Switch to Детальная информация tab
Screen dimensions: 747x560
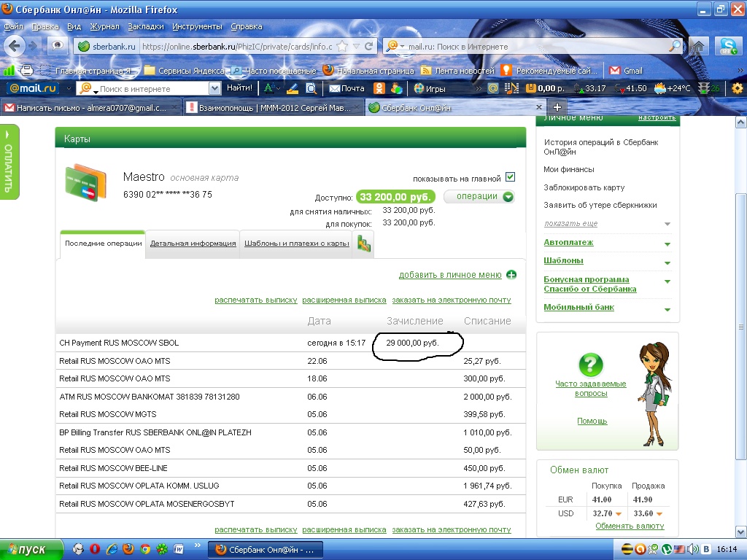[x=193, y=244]
